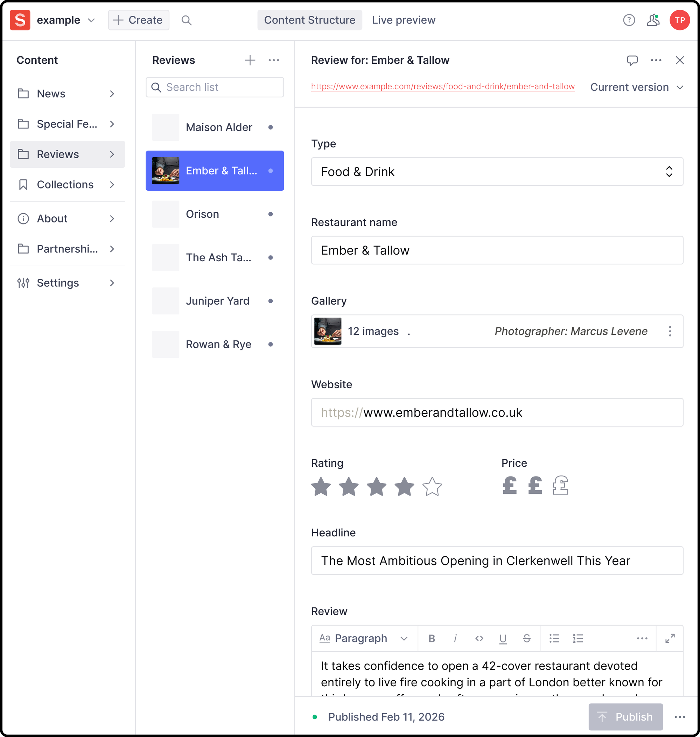This screenshot has width=700, height=737.
Task: Expand Review editor to fullscreen
Action: click(670, 639)
